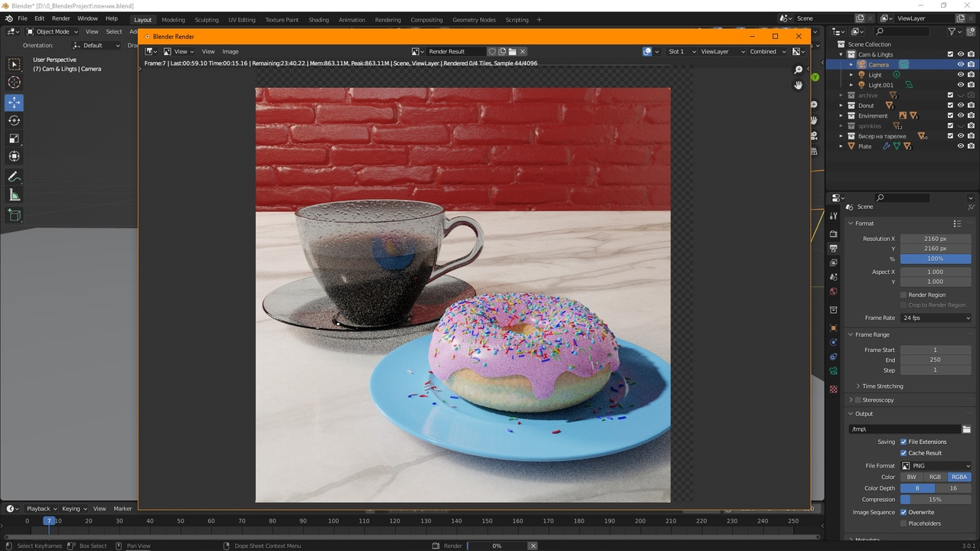Set color mode to RGB
Image resolution: width=980 pixels, height=551 pixels.
pos(935,477)
